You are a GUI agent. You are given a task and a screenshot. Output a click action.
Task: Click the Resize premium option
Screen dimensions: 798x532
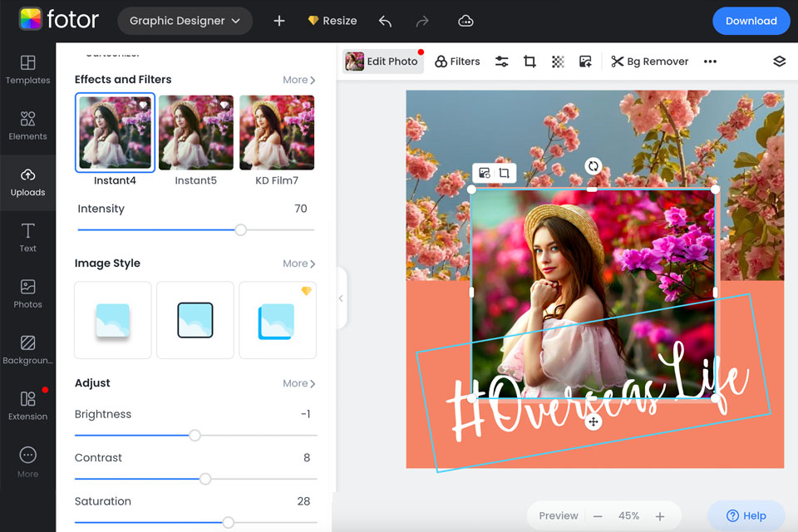click(x=332, y=21)
